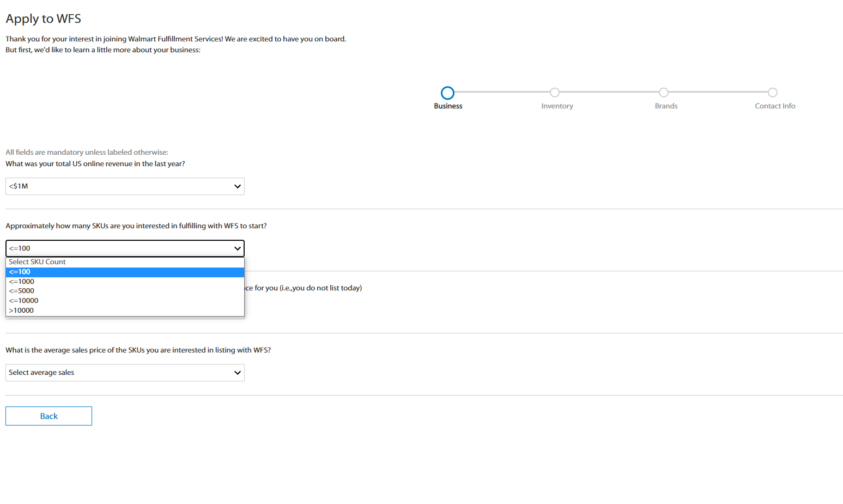This screenshot has width=843, height=504.
Task: Click 'All fields are mandatory' note
Action: 87,153
